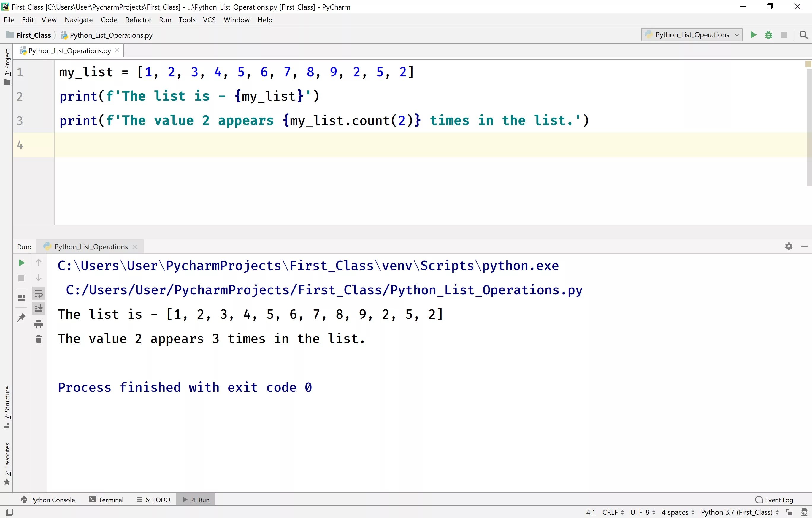Rerun the script in the Run panel
This screenshot has width=812, height=518.
coord(21,263)
